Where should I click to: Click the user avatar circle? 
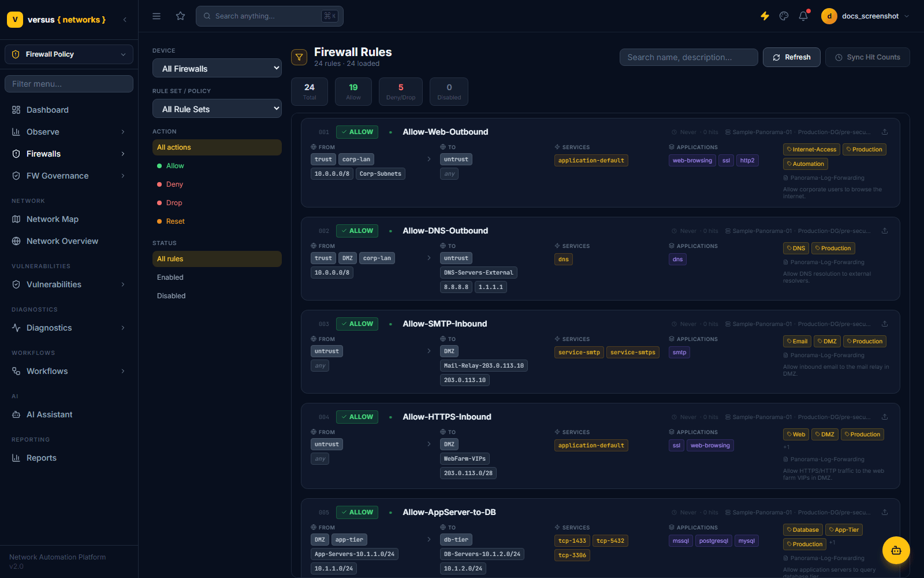point(829,16)
